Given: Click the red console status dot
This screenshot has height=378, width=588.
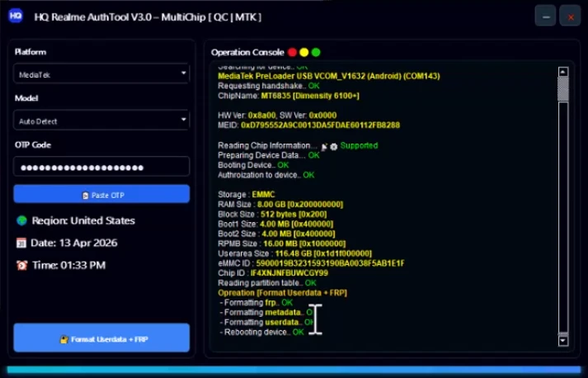Looking at the screenshot, I should pos(292,52).
